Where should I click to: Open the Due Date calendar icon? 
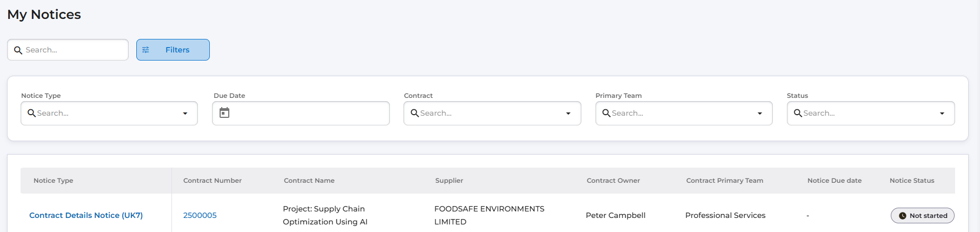[224, 112]
